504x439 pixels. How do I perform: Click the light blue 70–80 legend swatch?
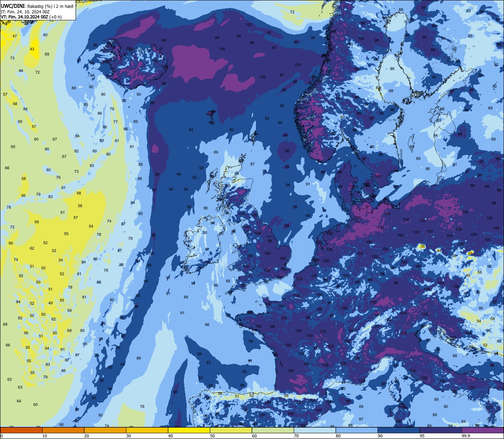pos(315,430)
